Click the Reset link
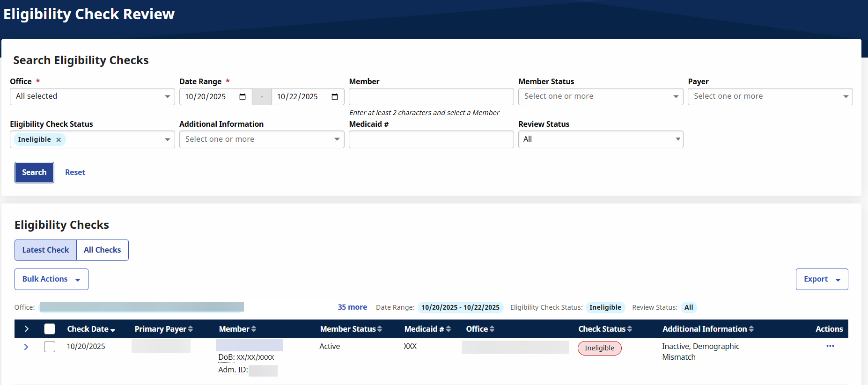 pyautogui.click(x=75, y=173)
